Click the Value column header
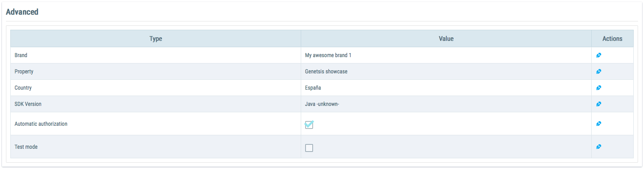Image resolution: width=644 pixels, height=169 pixels. point(446,38)
